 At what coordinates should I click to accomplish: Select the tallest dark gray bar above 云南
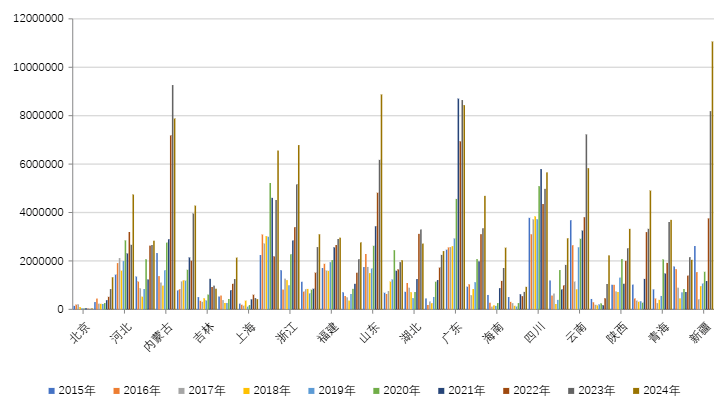[586, 221]
